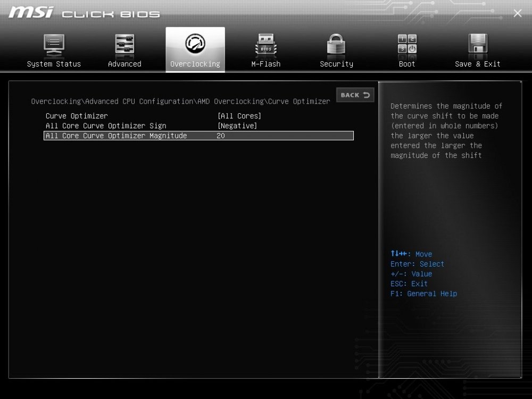Open M-Flash for BIOS updates
This screenshot has height=399, width=532.
tap(265, 48)
